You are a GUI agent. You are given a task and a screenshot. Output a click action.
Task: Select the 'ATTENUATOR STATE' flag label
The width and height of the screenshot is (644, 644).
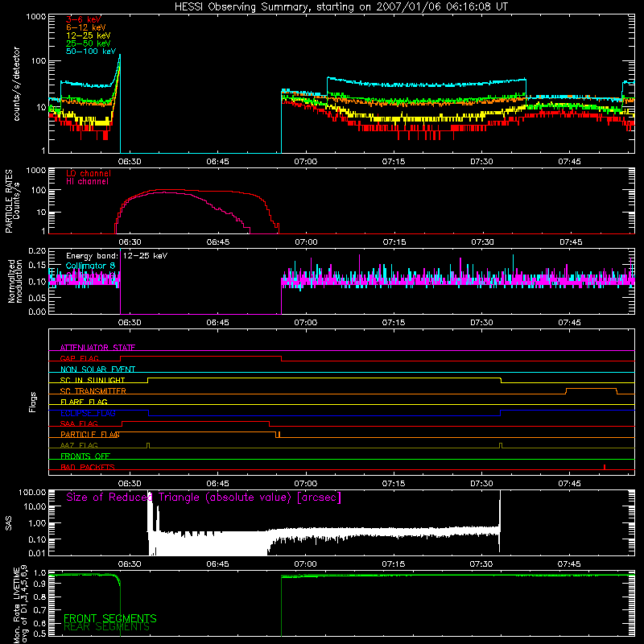tap(97, 348)
